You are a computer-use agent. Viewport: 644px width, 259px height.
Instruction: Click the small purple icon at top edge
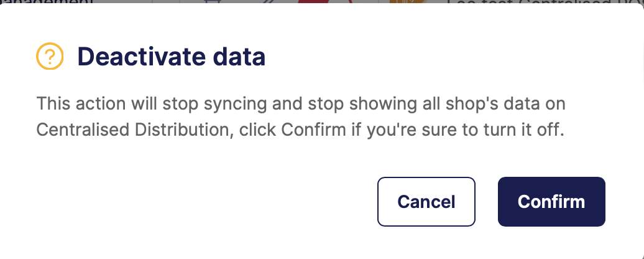214,2
